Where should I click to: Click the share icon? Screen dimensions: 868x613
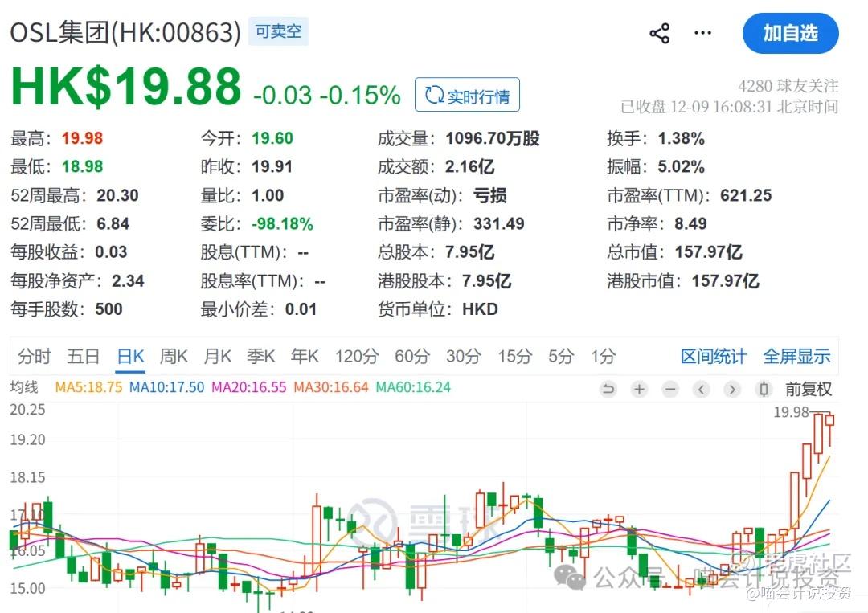(x=659, y=34)
